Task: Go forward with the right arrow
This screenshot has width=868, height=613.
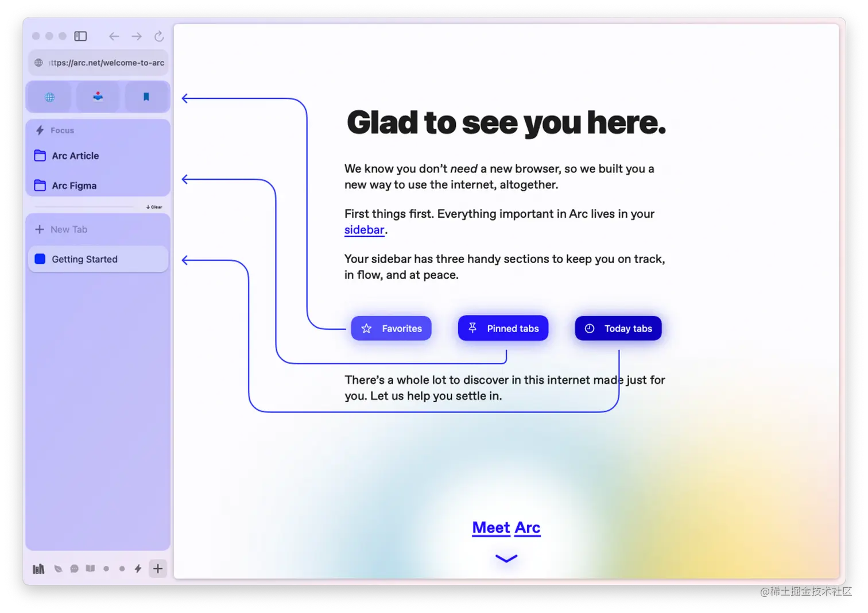Action: point(137,36)
